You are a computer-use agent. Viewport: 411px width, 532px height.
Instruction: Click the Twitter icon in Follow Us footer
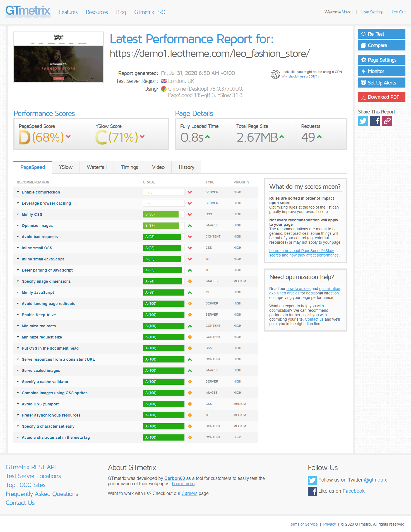(x=312, y=480)
